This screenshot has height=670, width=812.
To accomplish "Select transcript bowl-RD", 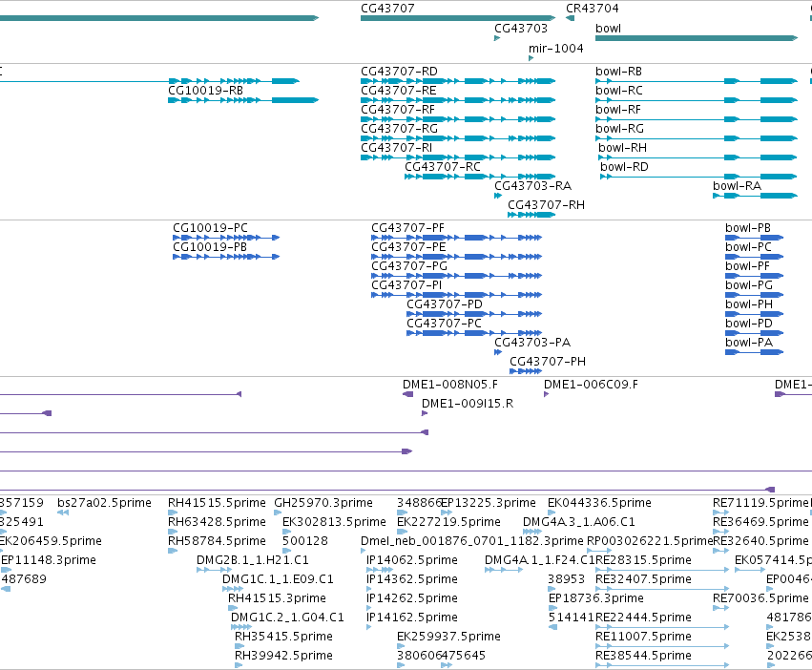I will click(699, 177).
